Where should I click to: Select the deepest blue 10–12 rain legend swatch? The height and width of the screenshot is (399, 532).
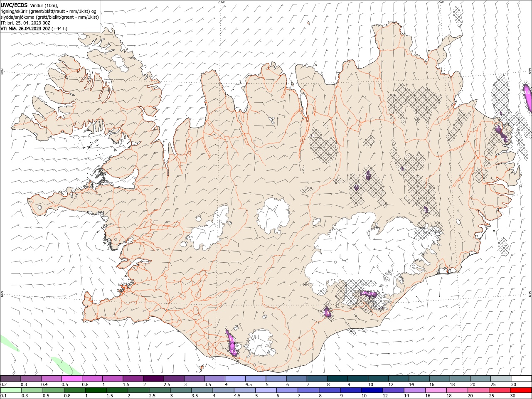(x=372, y=390)
